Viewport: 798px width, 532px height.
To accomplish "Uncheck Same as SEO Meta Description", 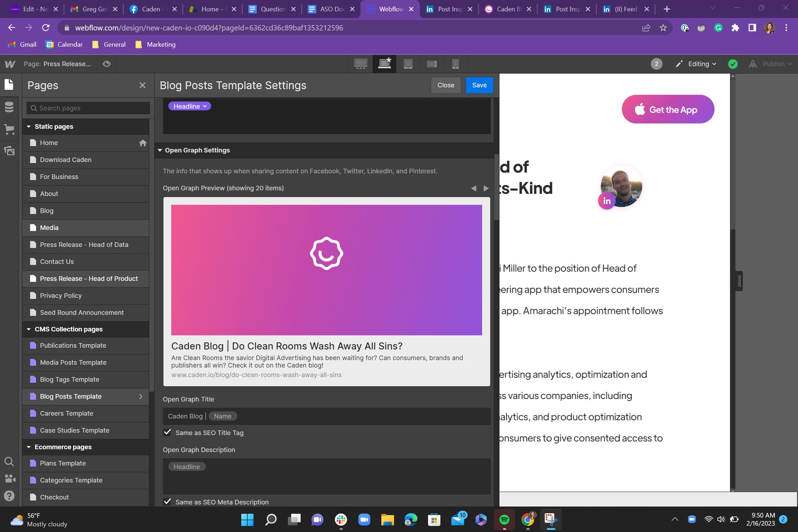I will coord(167,502).
